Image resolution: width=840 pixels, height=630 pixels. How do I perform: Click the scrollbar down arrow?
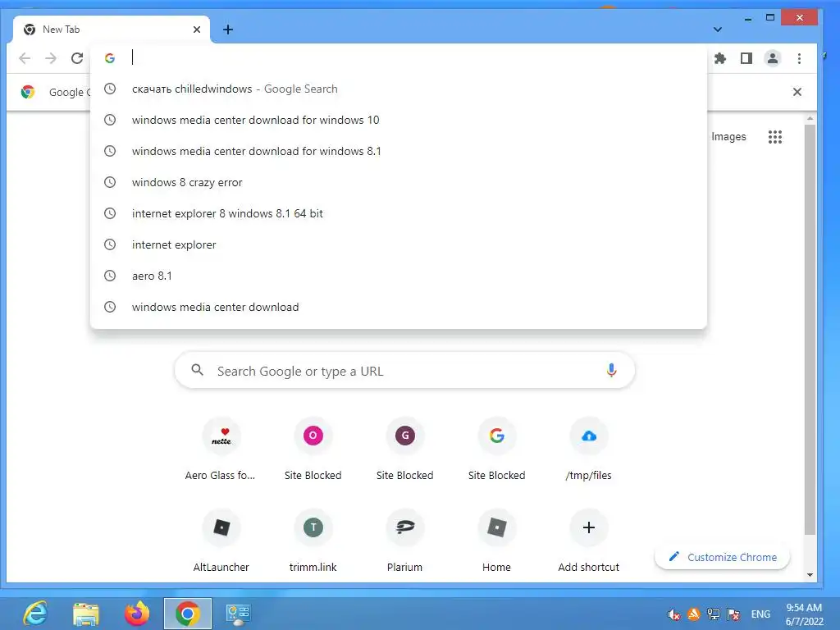coord(810,575)
